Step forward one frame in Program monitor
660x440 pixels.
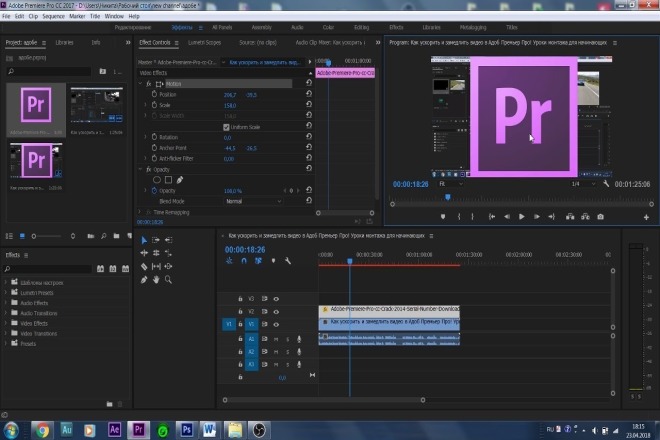(536, 216)
